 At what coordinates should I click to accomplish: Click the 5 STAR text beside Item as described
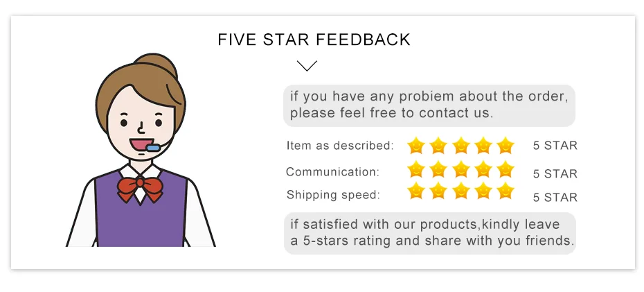point(555,146)
